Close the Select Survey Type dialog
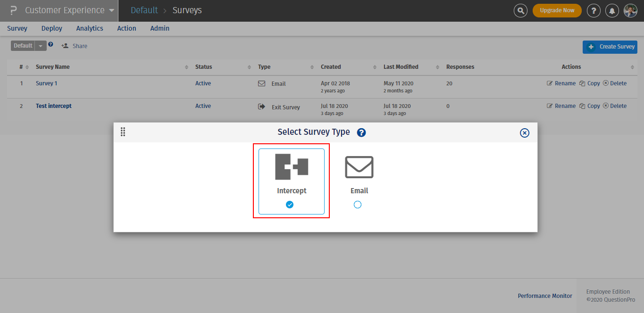The image size is (644, 313). pyautogui.click(x=524, y=132)
